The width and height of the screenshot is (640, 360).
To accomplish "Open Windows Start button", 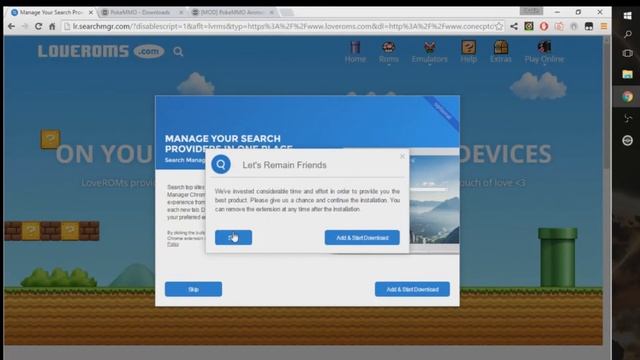I will click(627, 16).
